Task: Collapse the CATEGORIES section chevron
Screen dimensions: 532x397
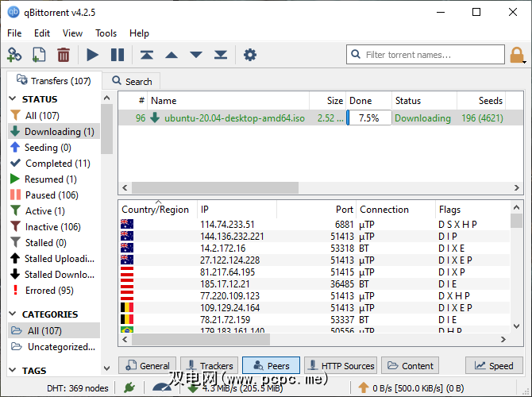Action: pyautogui.click(x=13, y=314)
